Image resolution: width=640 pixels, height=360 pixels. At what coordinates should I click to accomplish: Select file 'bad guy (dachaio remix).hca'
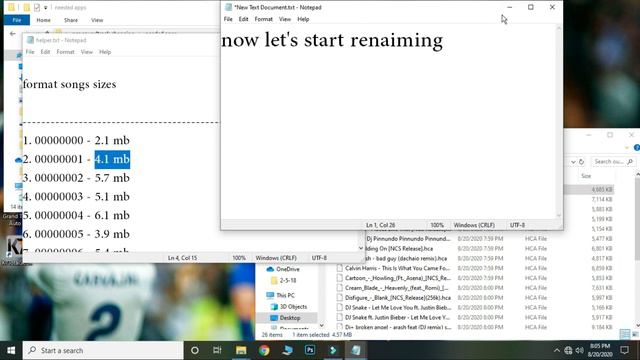click(x=406, y=258)
